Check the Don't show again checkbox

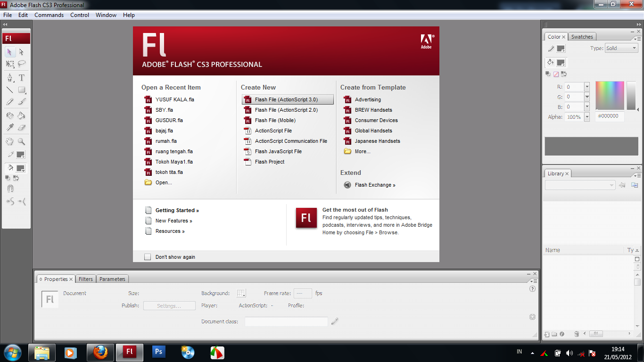(x=148, y=257)
